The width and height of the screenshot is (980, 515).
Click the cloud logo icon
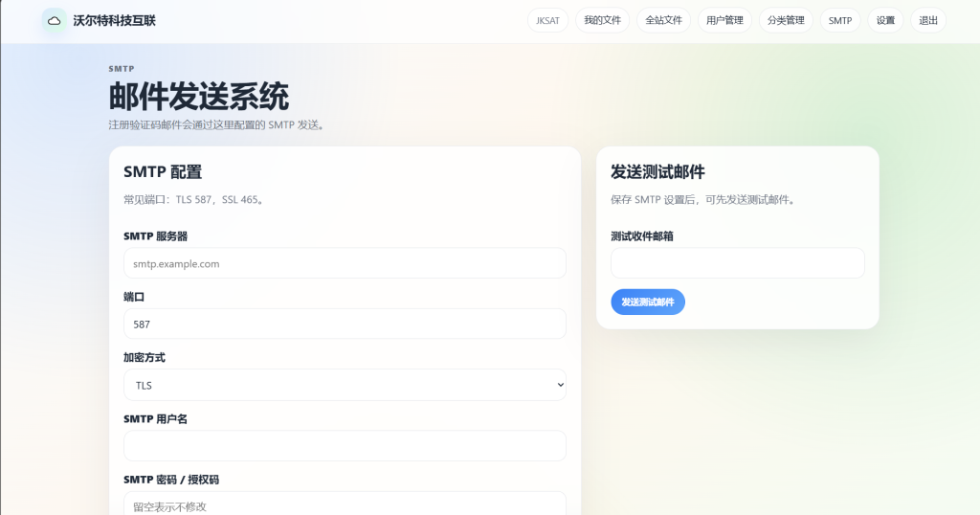click(x=55, y=21)
